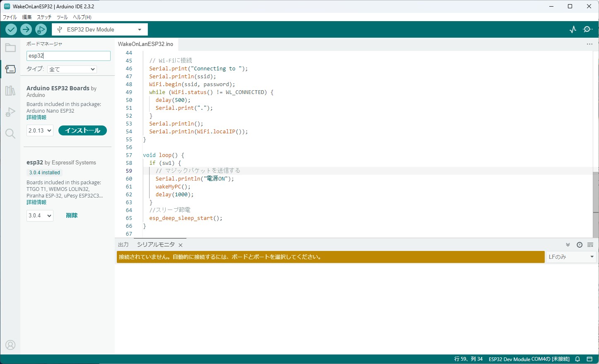This screenshot has width=599, height=364.
Task: Open version 2.0.13 dropdown for Arduino ESP32 Boards
Action: 40,130
